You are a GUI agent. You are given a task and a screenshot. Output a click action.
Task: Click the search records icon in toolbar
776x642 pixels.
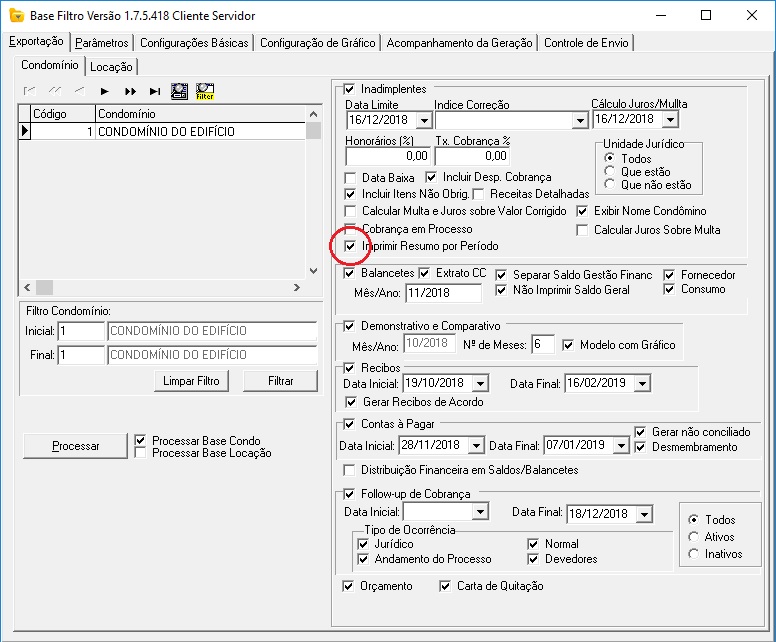tap(180, 92)
